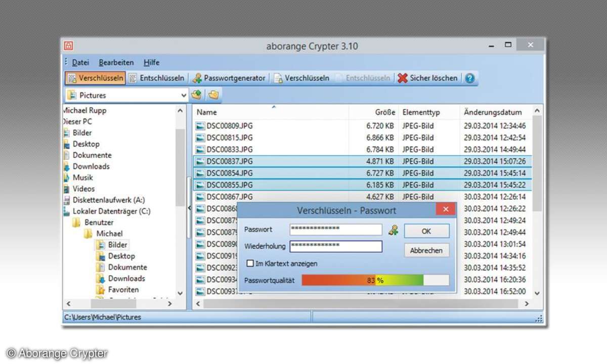
Task: Click the DSC00809.JPG file icon
Action: click(200, 126)
